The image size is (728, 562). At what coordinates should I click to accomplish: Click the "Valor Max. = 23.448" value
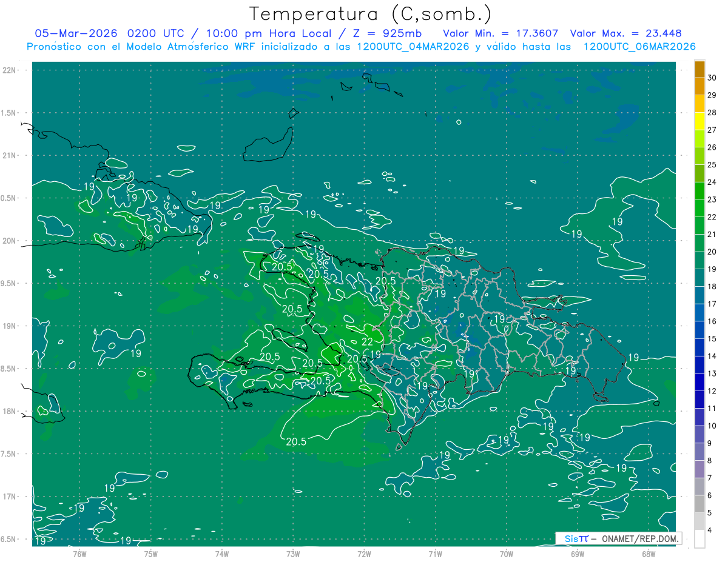point(625,33)
